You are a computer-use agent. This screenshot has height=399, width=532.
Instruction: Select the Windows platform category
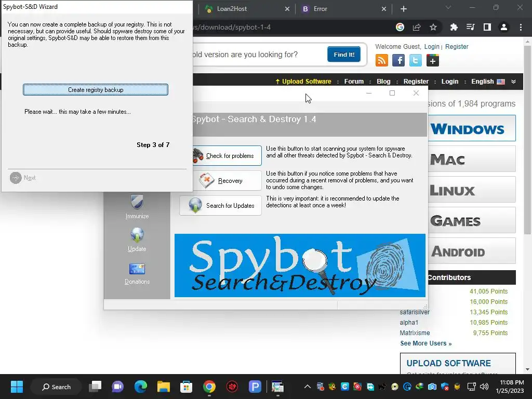pos(472,128)
